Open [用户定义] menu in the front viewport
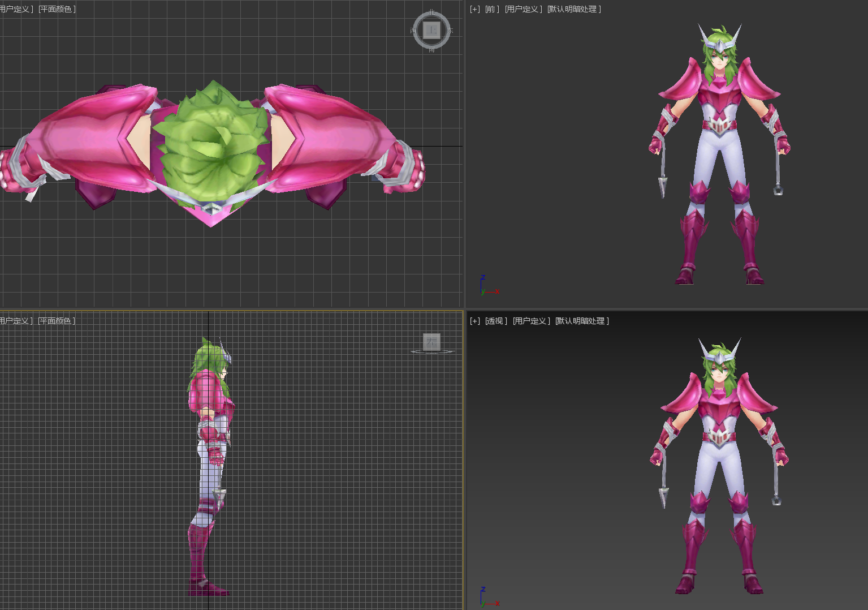This screenshot has height=610, width=868. tap(524, 9)
